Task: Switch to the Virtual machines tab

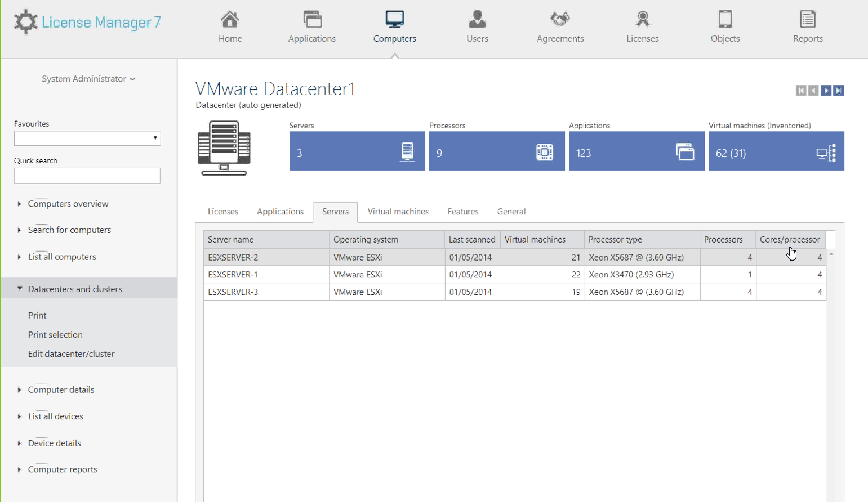Action: pyautogui.click(x=398, y=212)
